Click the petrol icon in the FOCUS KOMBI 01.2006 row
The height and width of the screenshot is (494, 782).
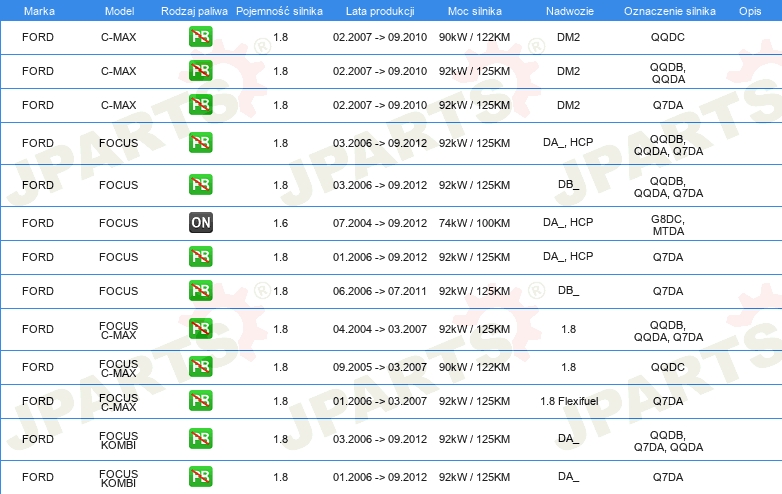(200, 477)
